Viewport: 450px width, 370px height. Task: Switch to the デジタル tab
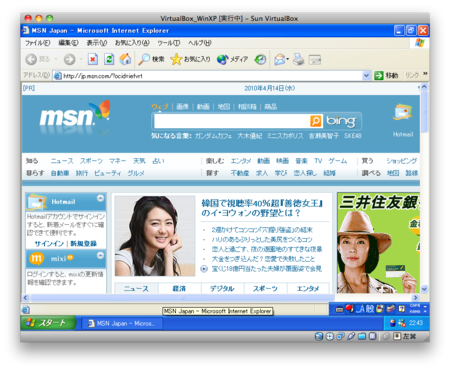[x=222, y=288]
